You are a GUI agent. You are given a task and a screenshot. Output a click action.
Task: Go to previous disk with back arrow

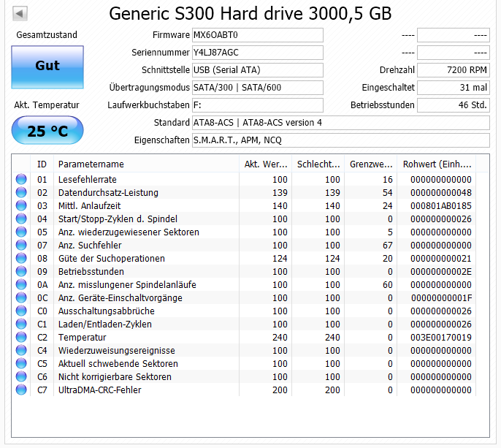20,13
